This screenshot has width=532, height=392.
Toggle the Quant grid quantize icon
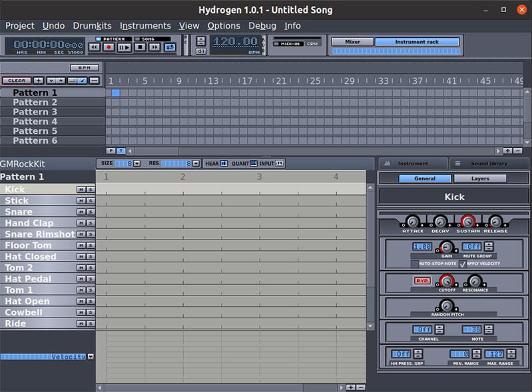[254, 163]
